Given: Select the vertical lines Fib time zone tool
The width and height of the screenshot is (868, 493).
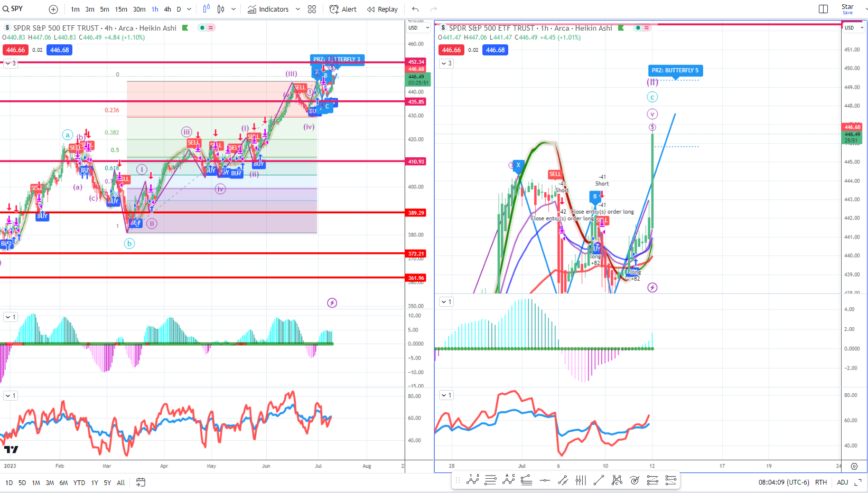Looking at the screenshot, I should pyautogui.click(x=581, y=480).
